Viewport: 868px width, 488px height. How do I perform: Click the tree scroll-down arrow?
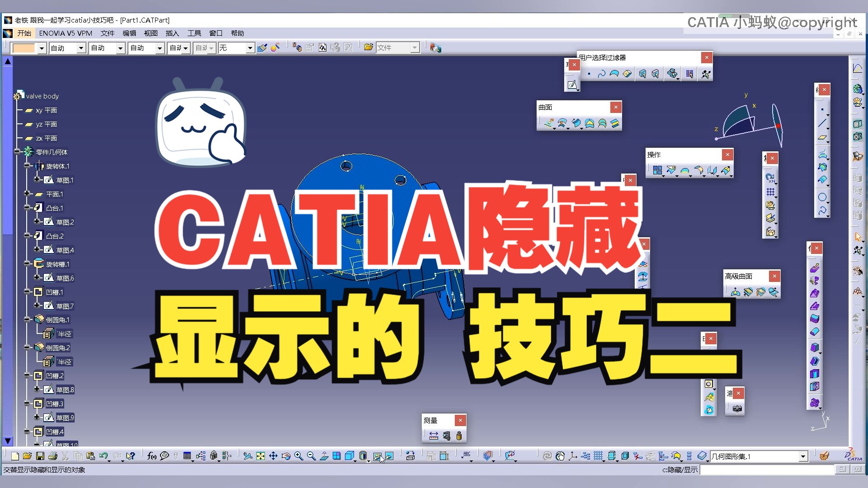tap(8, 441)
